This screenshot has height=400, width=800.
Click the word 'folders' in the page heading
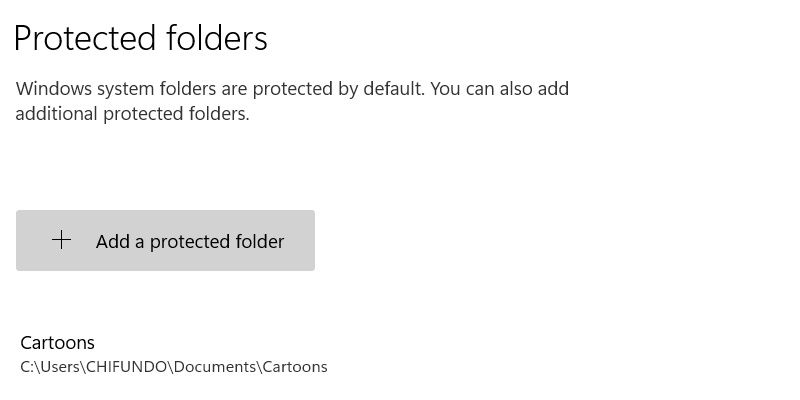pos(216,38)
